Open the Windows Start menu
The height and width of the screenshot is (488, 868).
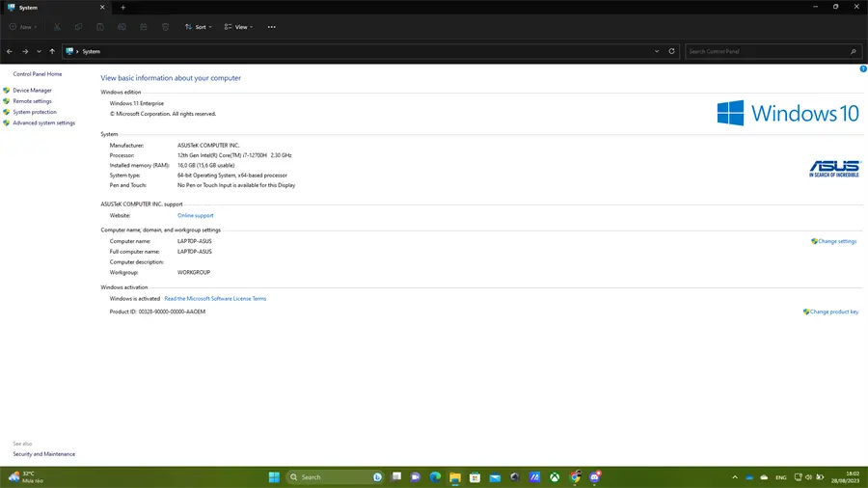coord(274,477)
